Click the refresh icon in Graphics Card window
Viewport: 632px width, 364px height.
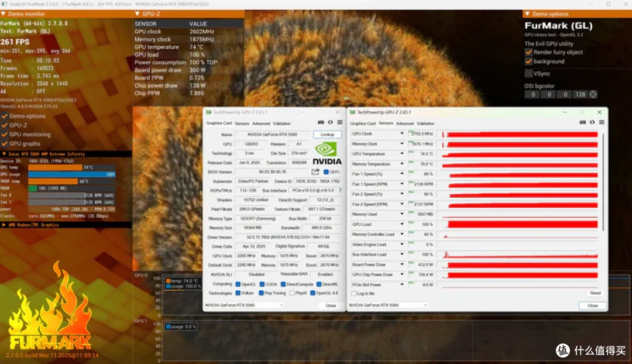pos(331,122)
